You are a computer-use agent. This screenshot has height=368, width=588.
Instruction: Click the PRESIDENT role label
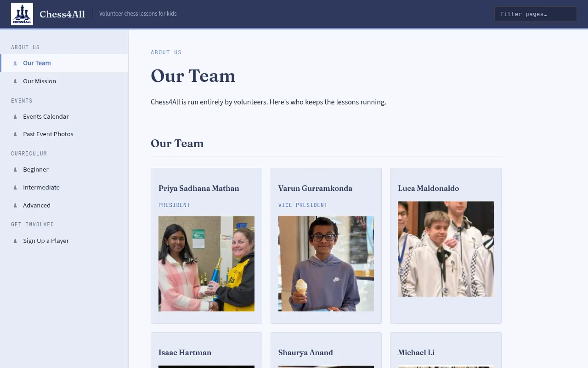click(174, 205)
